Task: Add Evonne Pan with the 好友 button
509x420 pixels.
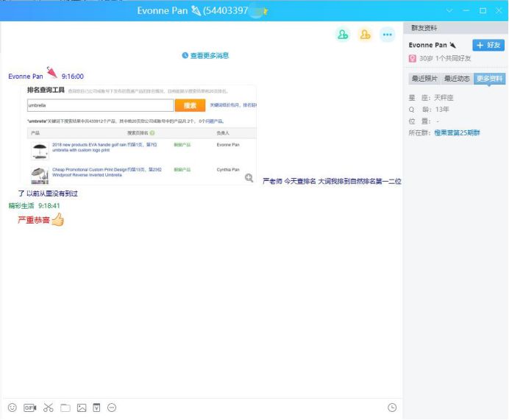Action: point(488,45)
